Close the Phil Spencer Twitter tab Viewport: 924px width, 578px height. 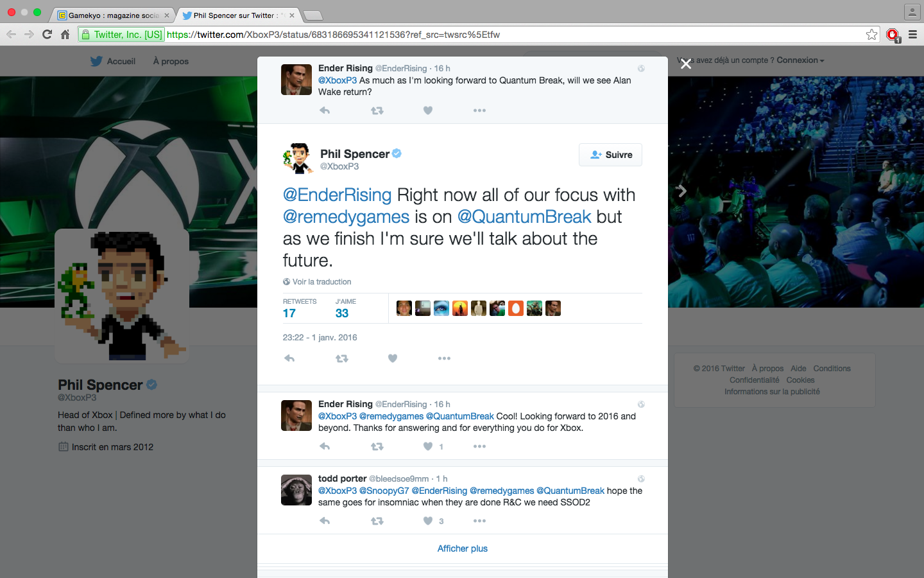pos(292,15)
